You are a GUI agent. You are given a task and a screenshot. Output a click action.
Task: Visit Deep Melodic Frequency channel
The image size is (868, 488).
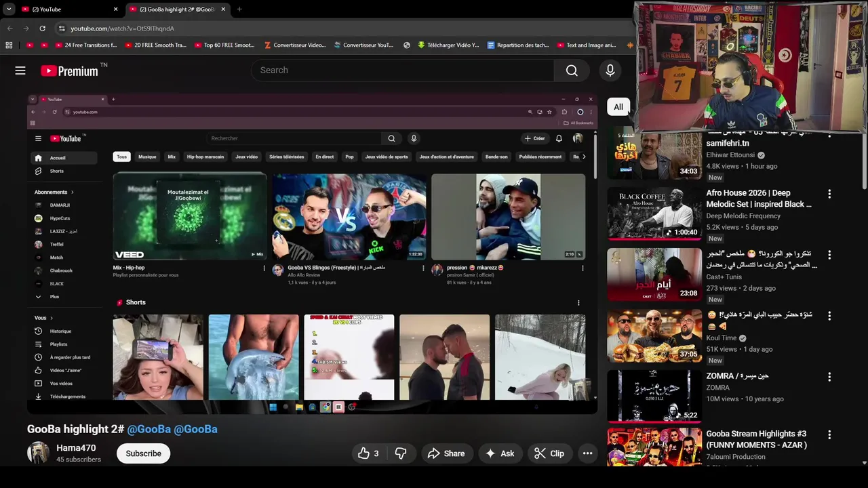point(743,216)
